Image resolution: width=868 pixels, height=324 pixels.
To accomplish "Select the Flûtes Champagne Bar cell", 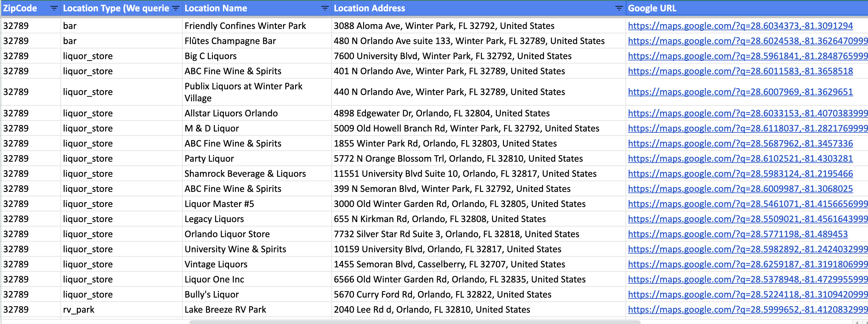I will tap(257, 41).
